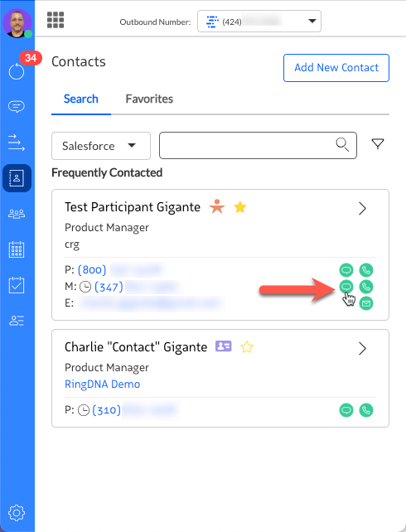The image size is (406, 532).
Task: Unfavorite Test Participant Gigante's filled star
Action: click(240, 207)
